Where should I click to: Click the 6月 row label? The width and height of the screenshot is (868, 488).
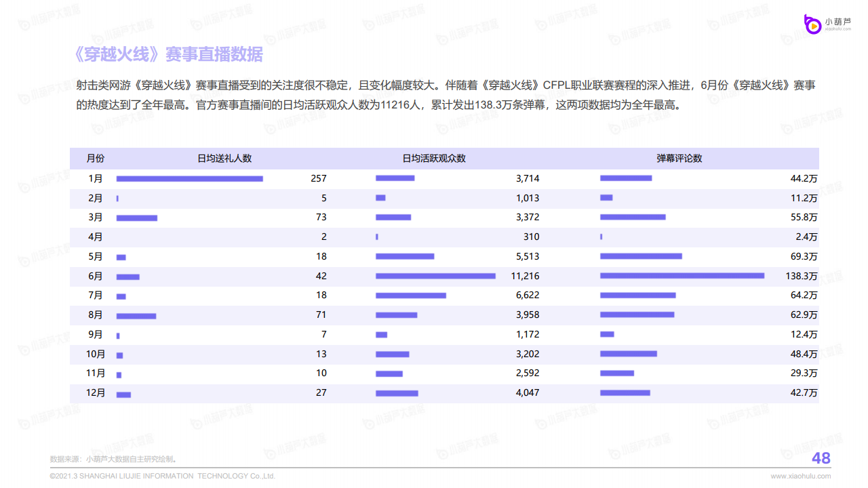96,277
